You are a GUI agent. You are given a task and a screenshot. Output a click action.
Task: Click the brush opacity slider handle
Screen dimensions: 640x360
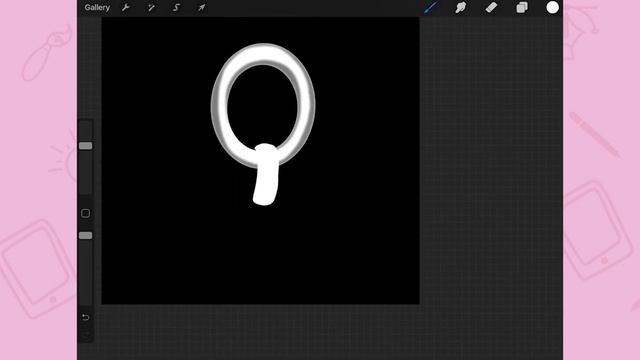[x=85, y=236]
